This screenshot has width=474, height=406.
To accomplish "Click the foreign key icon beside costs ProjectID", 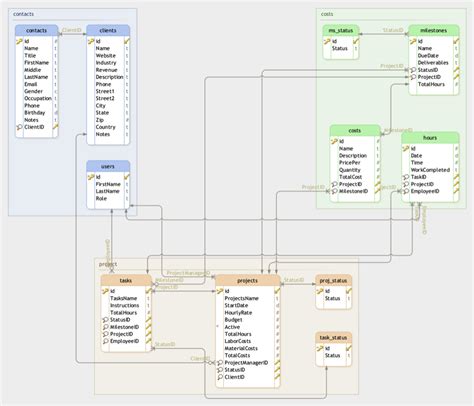I will pyautogui.click(x=334, y=184).
